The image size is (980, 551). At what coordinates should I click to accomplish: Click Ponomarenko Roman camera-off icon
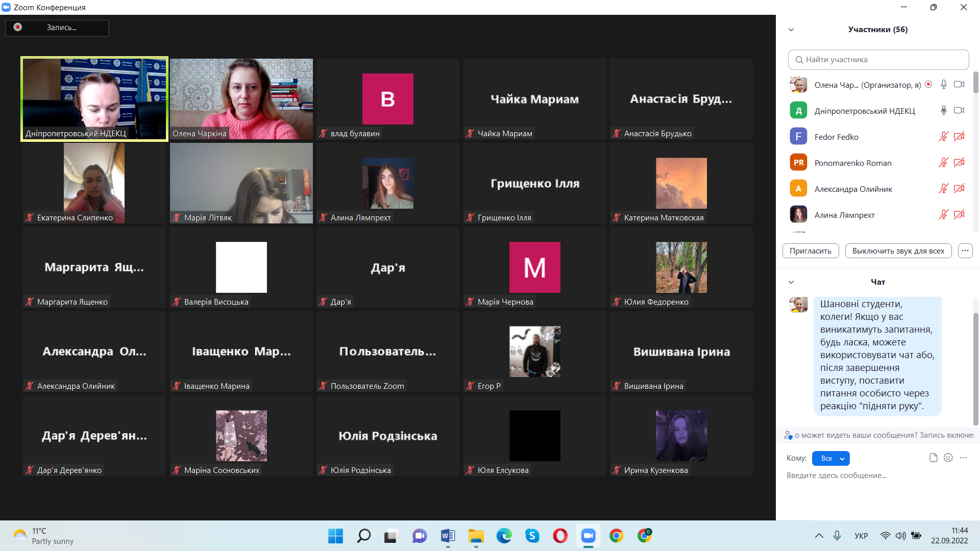959,163
